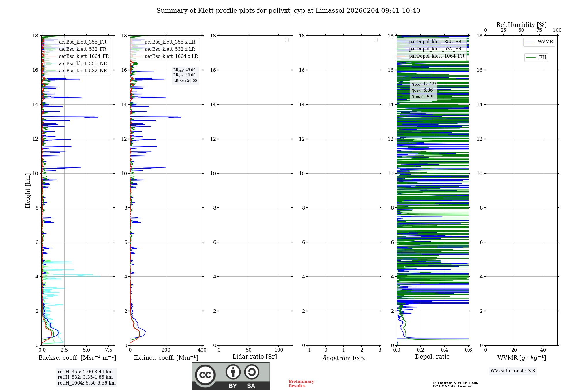Viewport: 577px width, 392px height.
Task: Click the eta 355 depolarization constants box
Action: (x=423, y=90)
